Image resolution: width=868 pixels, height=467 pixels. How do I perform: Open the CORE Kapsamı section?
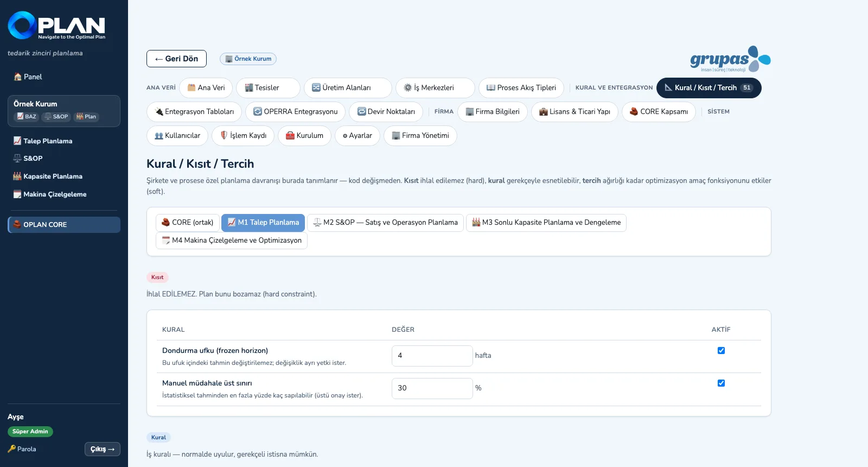click(x=659, y=112)
